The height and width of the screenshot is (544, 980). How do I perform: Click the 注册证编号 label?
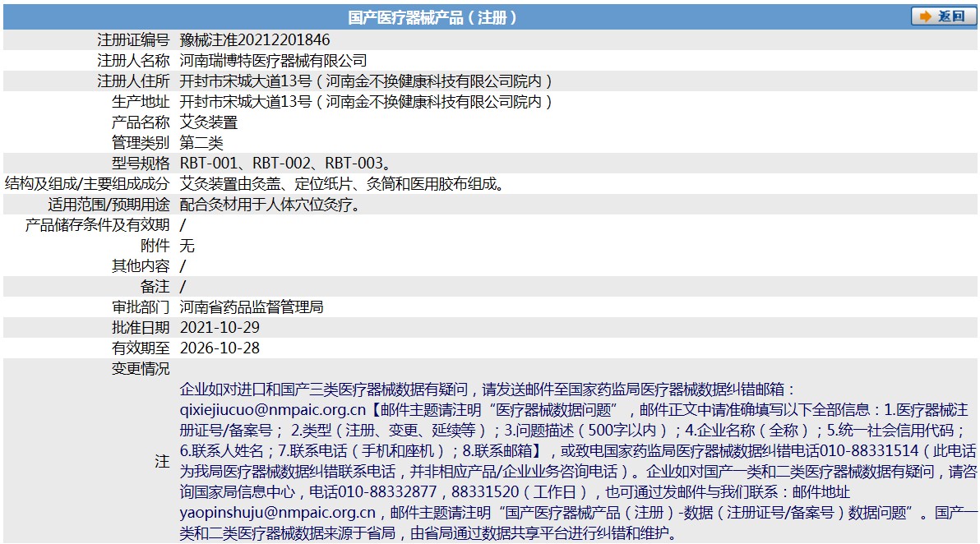(133, 40)
